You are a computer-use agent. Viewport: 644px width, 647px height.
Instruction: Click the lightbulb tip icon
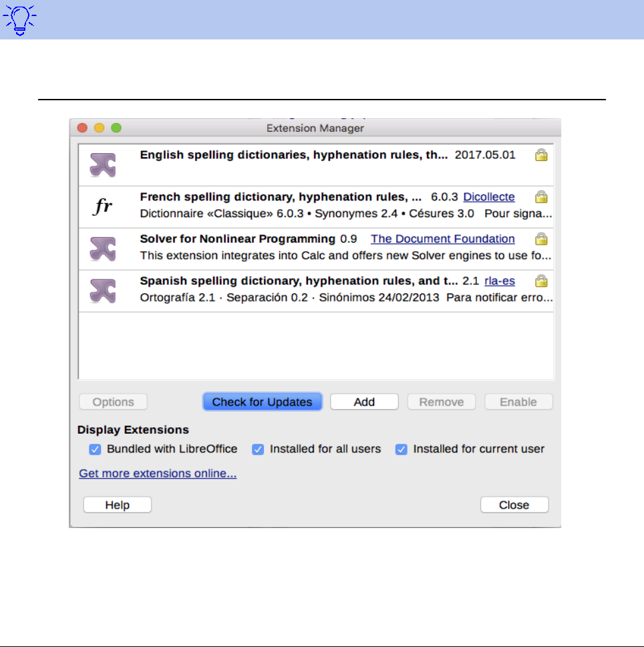click(19, 20)
